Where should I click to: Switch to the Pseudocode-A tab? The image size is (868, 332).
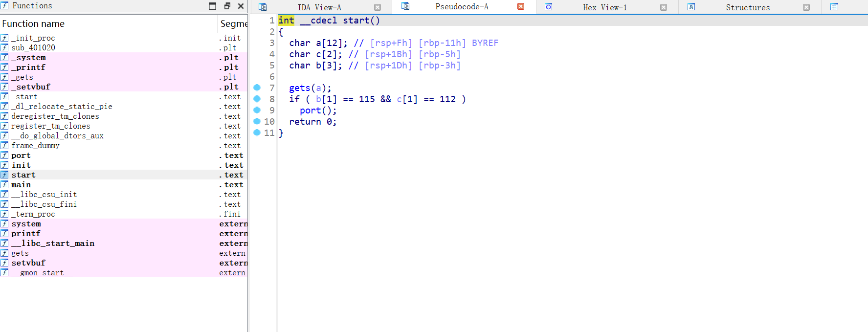tap(462, 7)
